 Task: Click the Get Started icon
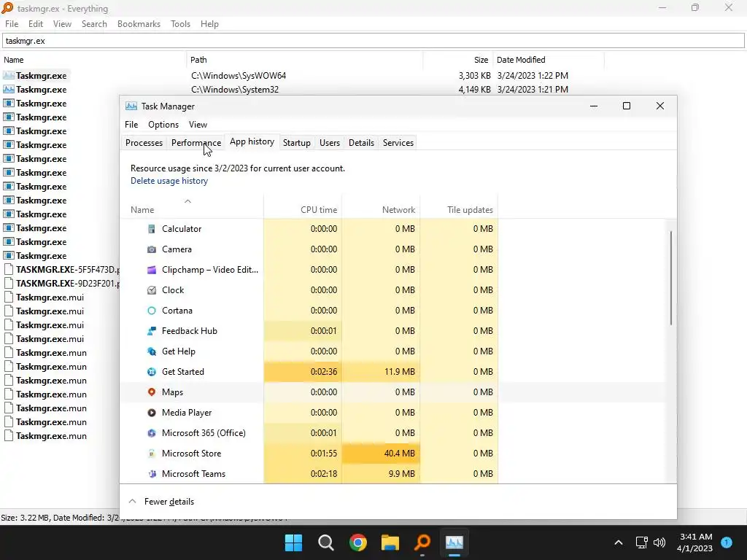pyautogui.click(x=152, y=372)
